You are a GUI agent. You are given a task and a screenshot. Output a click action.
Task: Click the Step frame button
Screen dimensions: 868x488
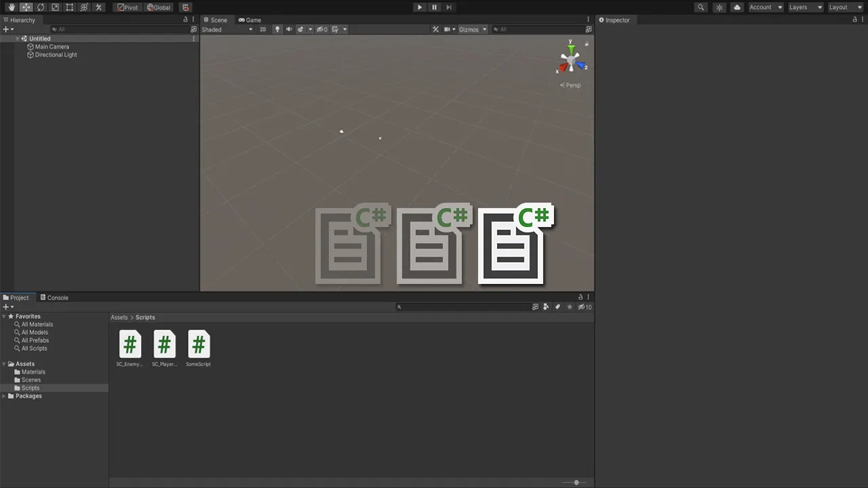click(448, 7)
